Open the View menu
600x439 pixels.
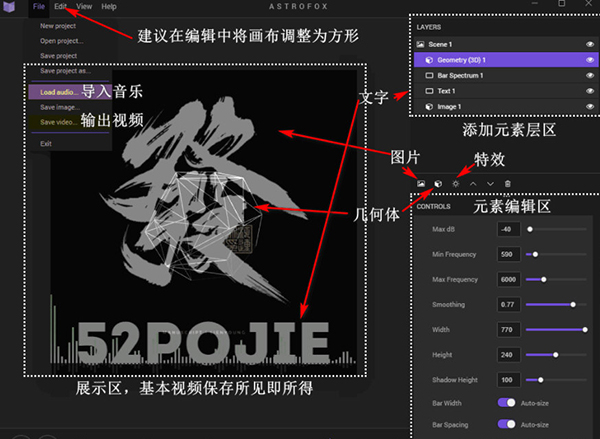click(84, 7)
